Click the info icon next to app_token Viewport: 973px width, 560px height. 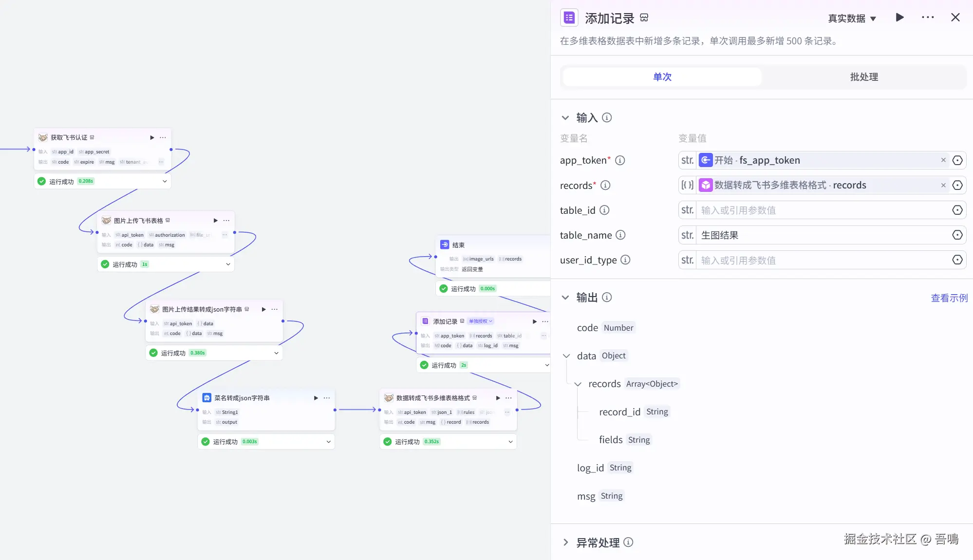click(620, 160)
